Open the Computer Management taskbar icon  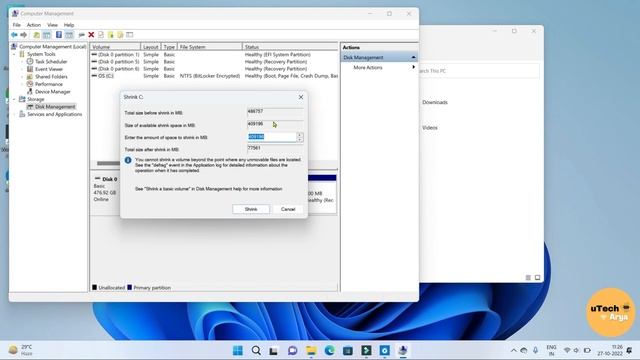pos(403,350)
